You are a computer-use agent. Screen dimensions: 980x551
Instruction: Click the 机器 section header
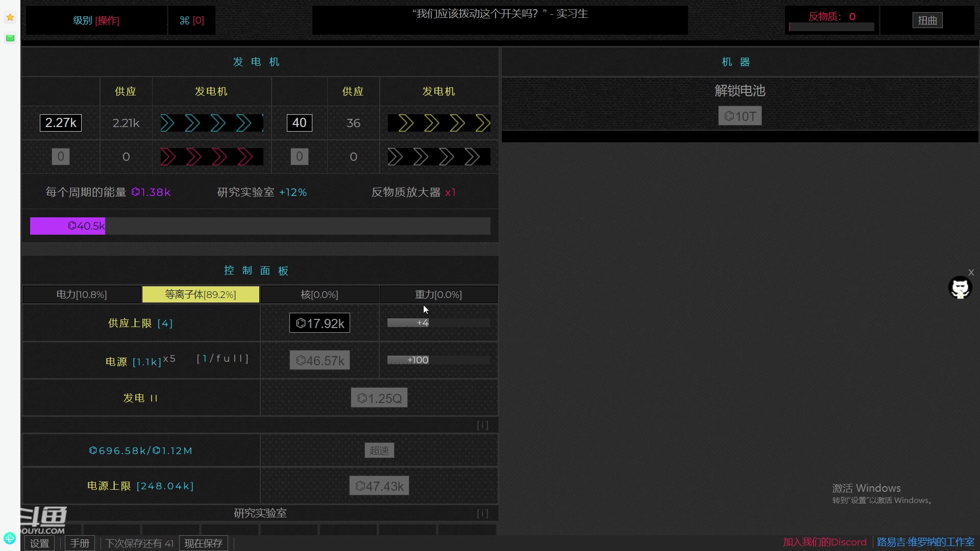[x=736, y=62]
